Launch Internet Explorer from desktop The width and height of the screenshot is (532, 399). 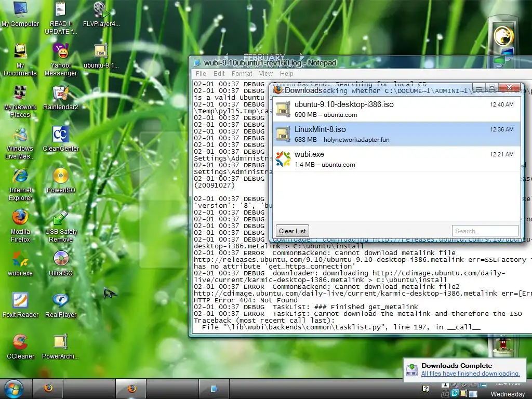pyautogui.click(x=20, y=184)
